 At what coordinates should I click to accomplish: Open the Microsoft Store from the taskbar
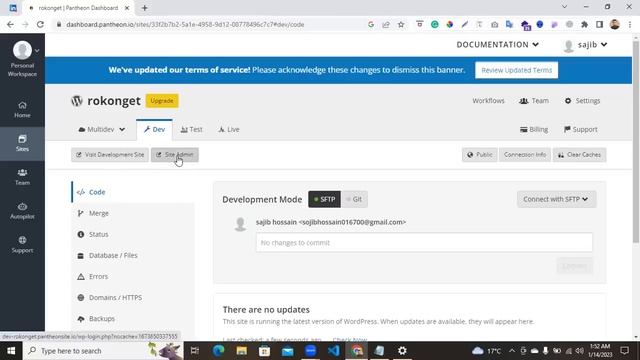[264, 351]
